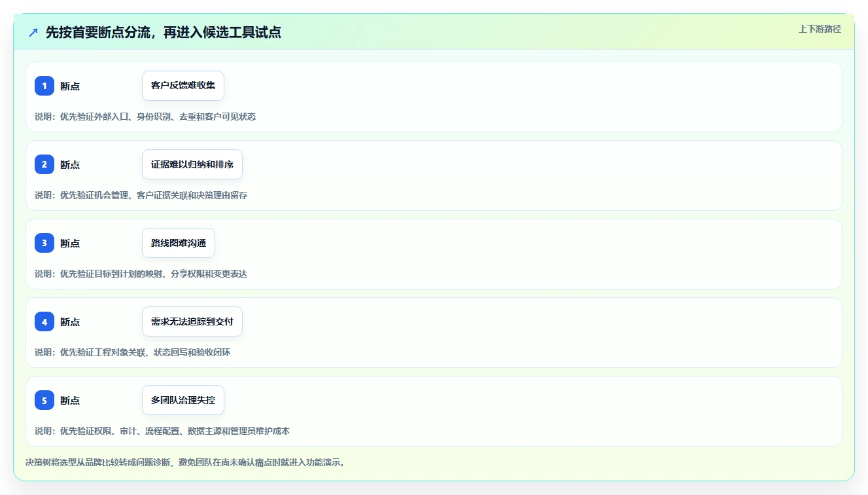The width and height of the screenshot is (868, 495).
Task: Select the number 5 step badge
Action: coord(44,400)
